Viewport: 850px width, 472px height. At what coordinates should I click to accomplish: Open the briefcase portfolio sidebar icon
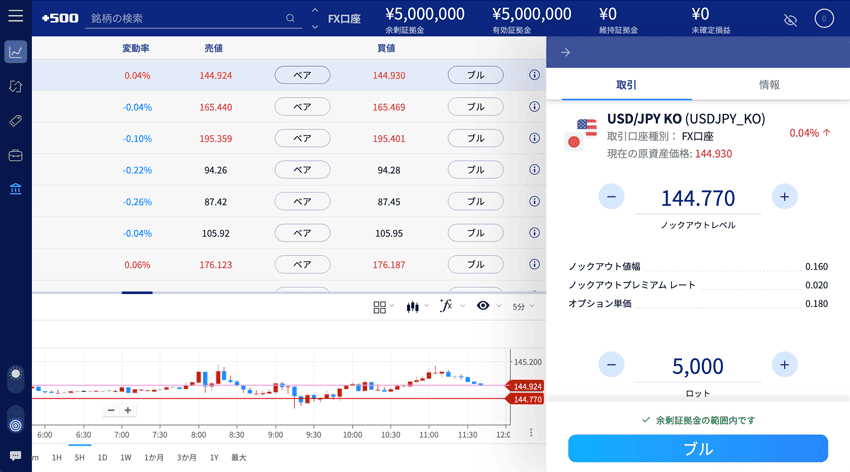[16, 156]
